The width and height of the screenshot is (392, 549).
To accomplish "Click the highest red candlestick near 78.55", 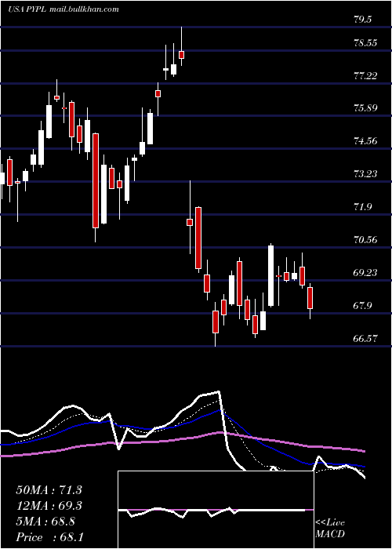I will pos(181,55).
